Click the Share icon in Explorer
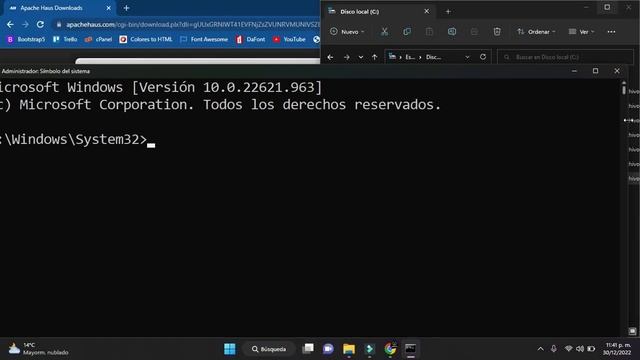640x360 pixels. pyautogui.click(x=474, y=32)
